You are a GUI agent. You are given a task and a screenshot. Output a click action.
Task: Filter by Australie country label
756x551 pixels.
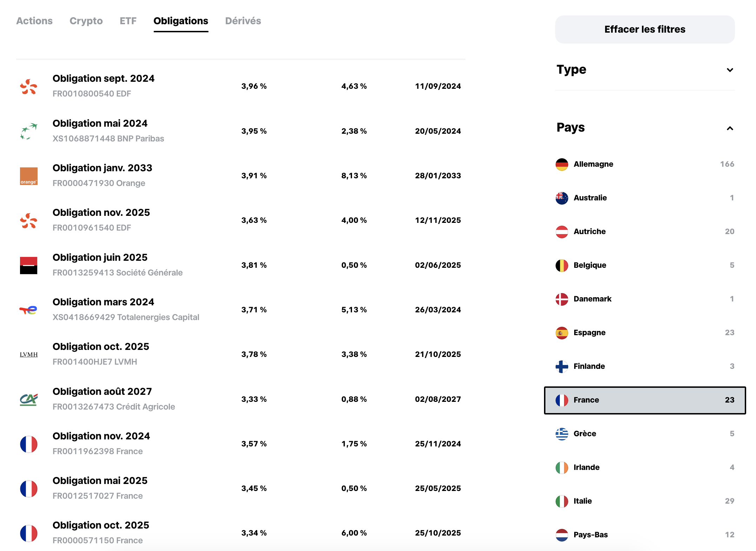coord(590,198)
